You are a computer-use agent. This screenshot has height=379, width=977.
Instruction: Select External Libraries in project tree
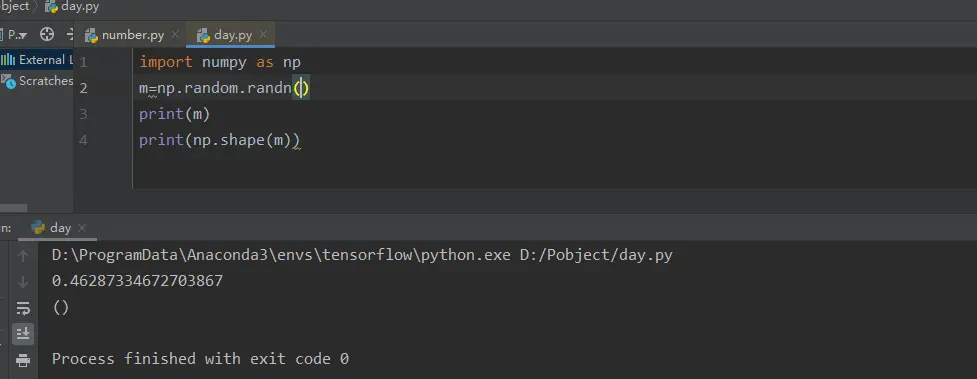click(x=36, y=60)
